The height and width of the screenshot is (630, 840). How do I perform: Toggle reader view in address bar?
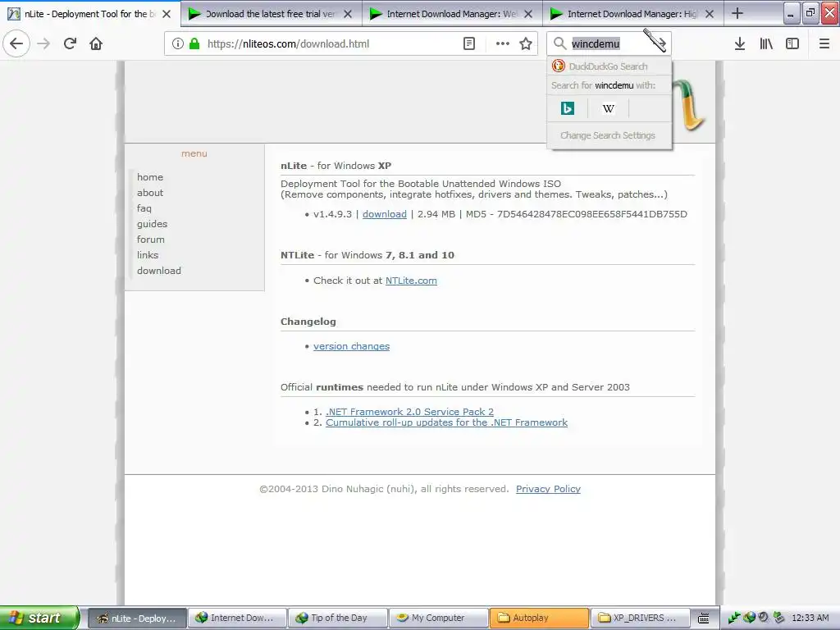(468, 43)
